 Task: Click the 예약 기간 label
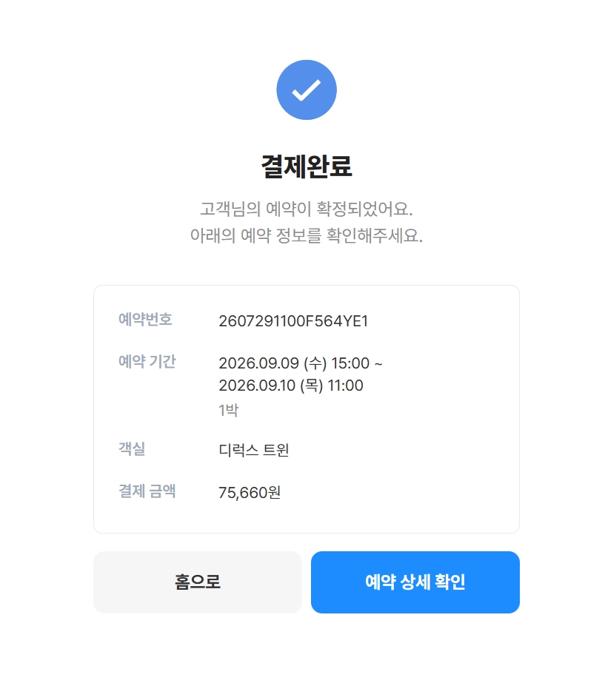147,361
